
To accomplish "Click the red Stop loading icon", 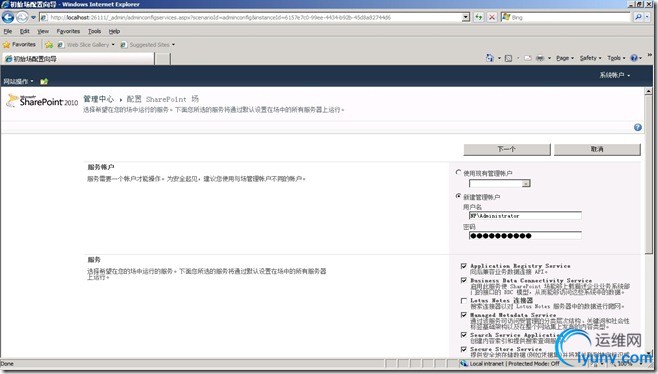I will point(492,18).
